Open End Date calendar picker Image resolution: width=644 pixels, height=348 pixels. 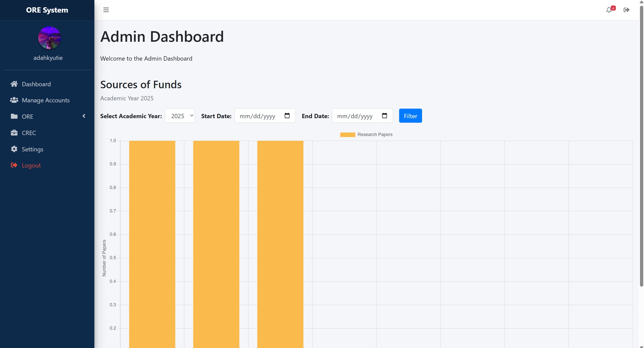384,116
